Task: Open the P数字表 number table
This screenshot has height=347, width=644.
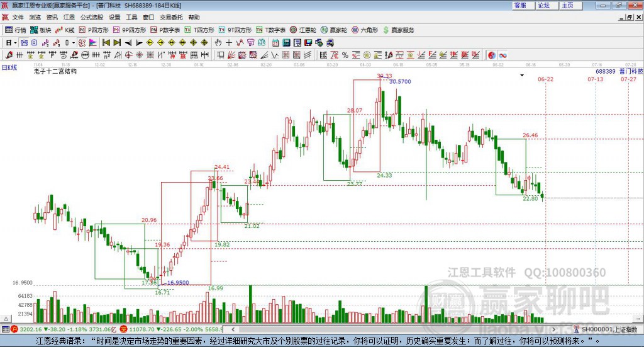Action: (165, 30)
